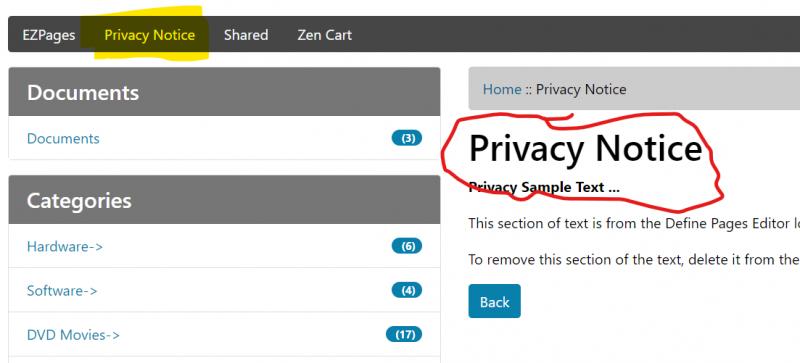Select Privacy Notice in the navigation bar
The width and height of the screenshot is (800, 363).
pos(149,35)
